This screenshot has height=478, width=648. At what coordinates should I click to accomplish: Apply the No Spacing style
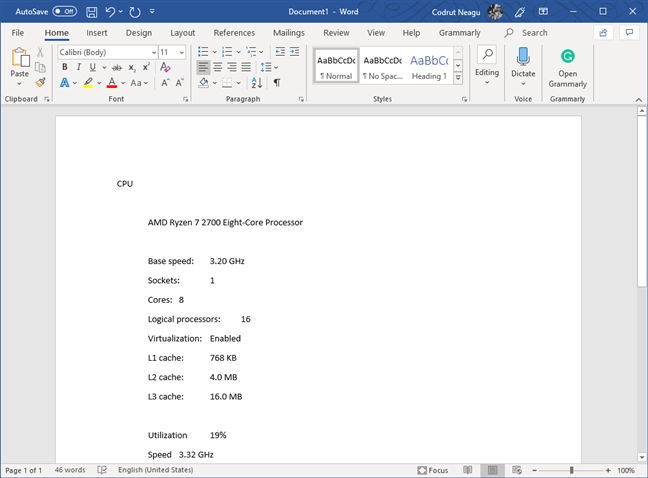tap(383, 66)
